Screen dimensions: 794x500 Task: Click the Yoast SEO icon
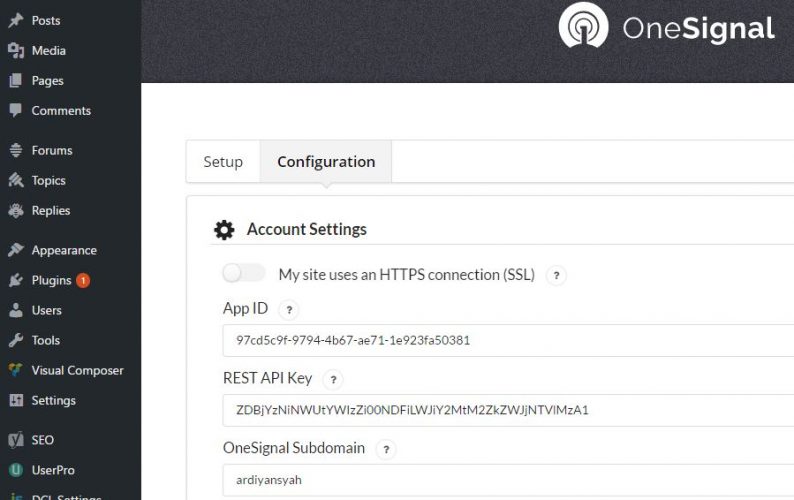[x=16, y=440]
